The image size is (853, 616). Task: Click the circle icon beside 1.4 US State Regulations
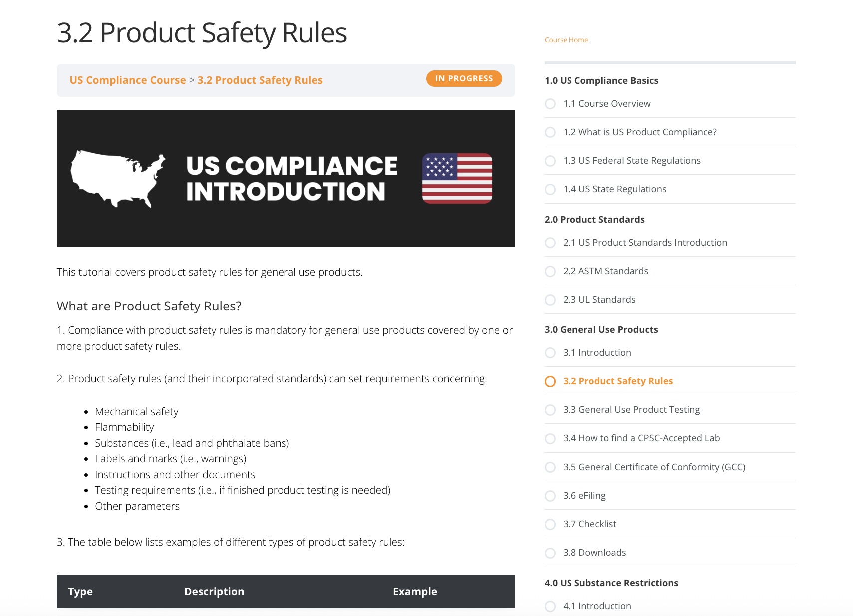pos(550,189)
